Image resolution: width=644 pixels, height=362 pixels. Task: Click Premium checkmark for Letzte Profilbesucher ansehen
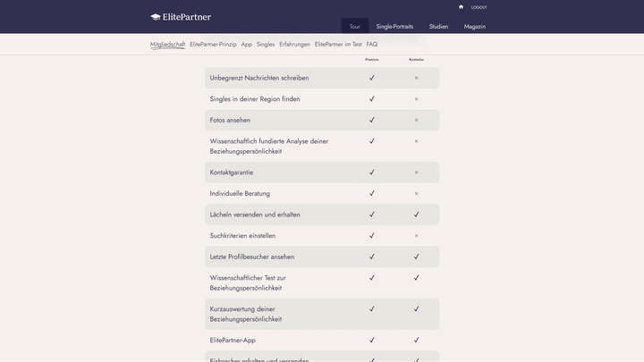pos(372,257)
